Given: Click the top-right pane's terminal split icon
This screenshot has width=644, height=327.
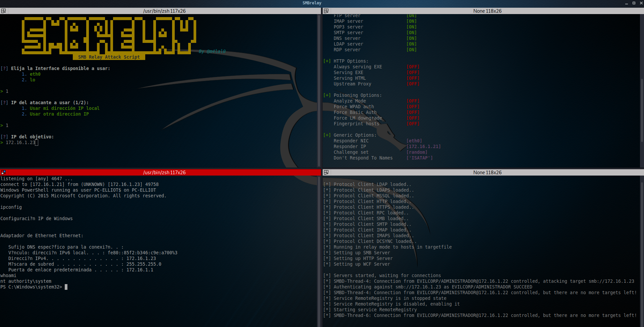Looking at the screenshot, I should (x=326, y=11).
